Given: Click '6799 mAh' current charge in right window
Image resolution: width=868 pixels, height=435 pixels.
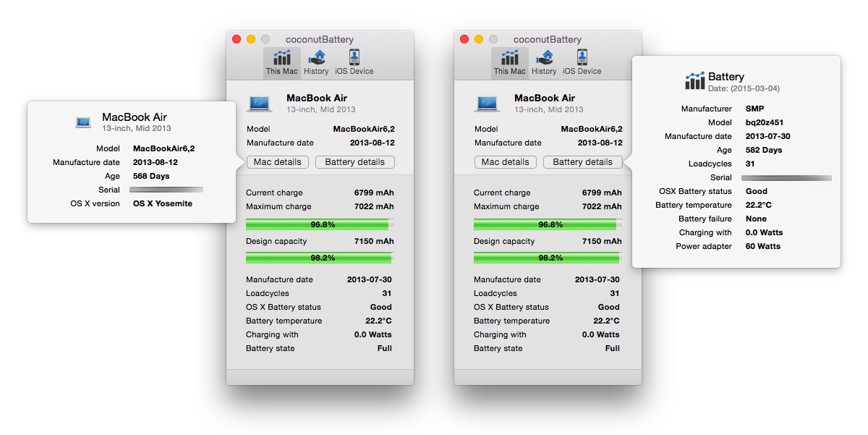Looking at the screenshot, I should point(602,193).
